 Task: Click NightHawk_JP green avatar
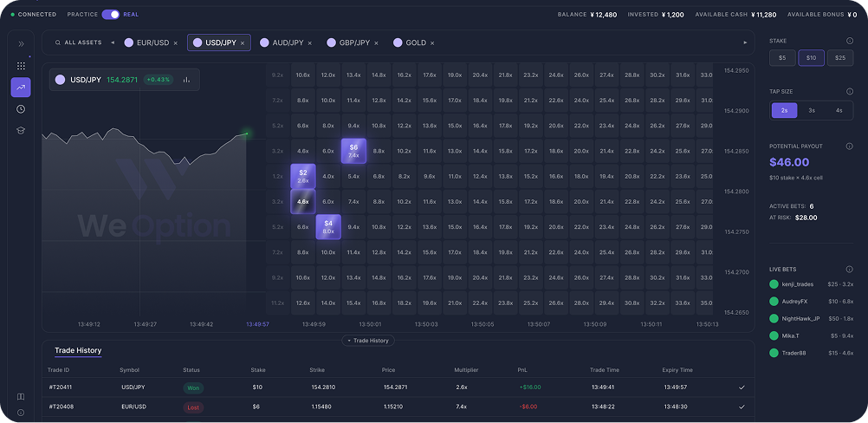pos(774,318)
